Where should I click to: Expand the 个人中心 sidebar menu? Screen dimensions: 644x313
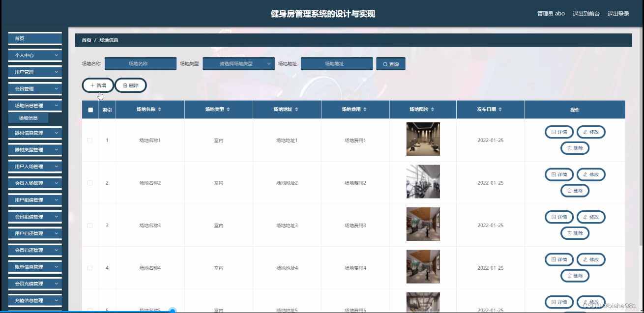(x=34, y=55)
